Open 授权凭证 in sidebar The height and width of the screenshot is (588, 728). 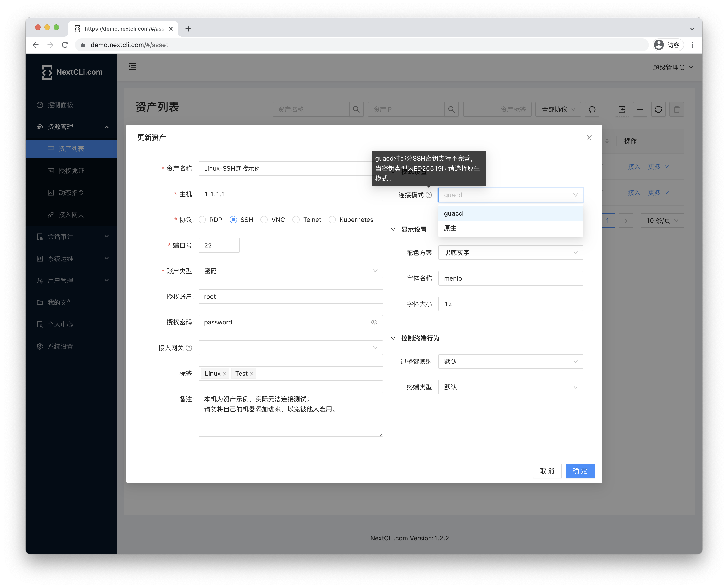pyautogui.click(x=71, y=171)
